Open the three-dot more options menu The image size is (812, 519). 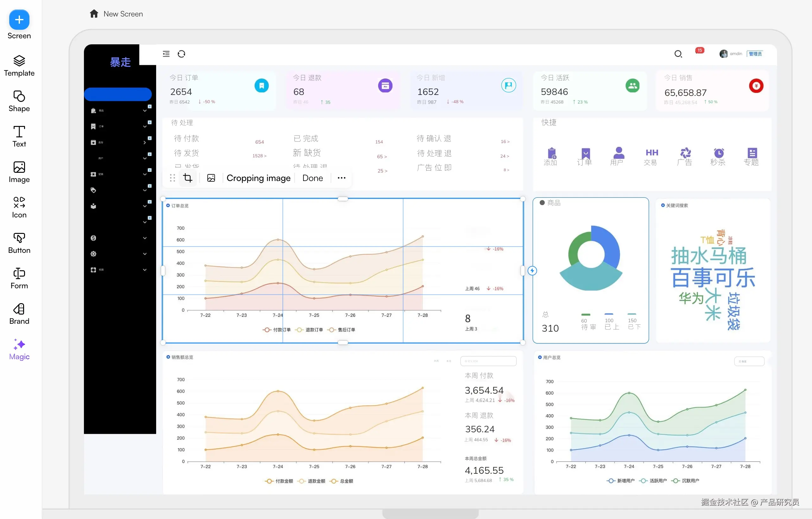coord(341,178)
